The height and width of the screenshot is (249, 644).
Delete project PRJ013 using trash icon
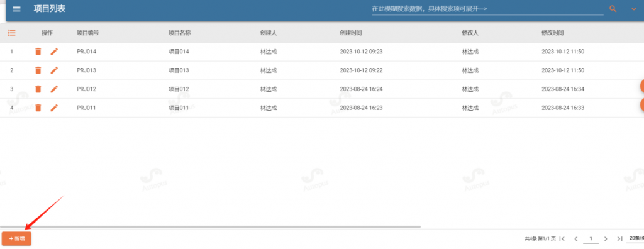38,70
